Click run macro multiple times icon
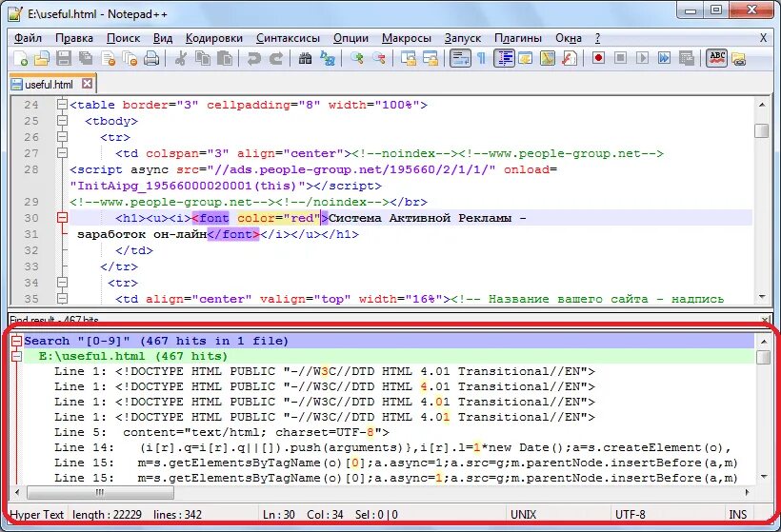Screen dimensions: 781x532 coord(664,59)
